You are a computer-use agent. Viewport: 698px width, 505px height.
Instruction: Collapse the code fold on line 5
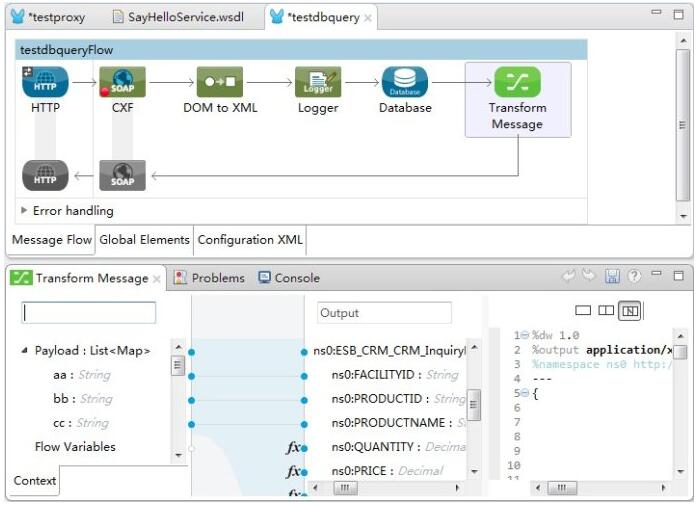pyautogui.click(x=523, y=394)
